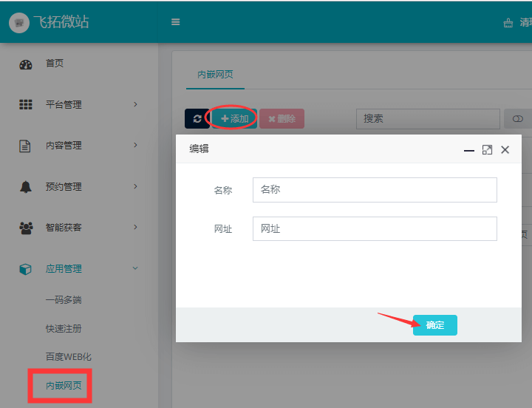Switch to the 内嵌网页 tab
The width and height of the screenshot is (532, 408).
[215, 75]
